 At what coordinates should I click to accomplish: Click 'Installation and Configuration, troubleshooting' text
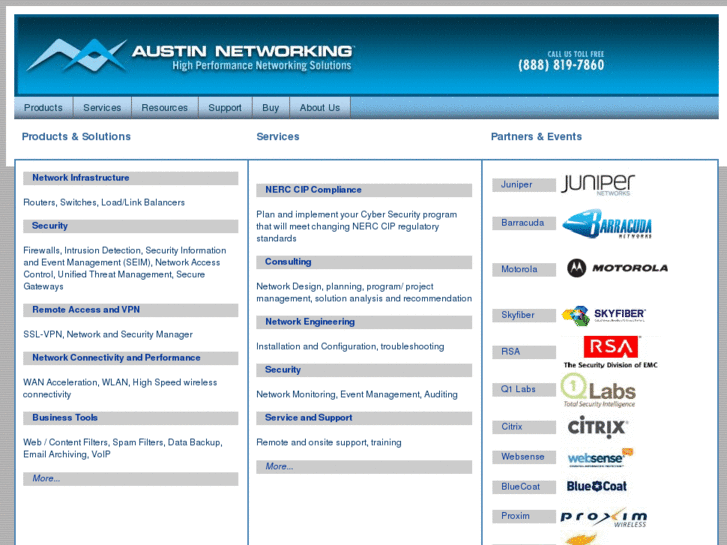coord(350,346)
